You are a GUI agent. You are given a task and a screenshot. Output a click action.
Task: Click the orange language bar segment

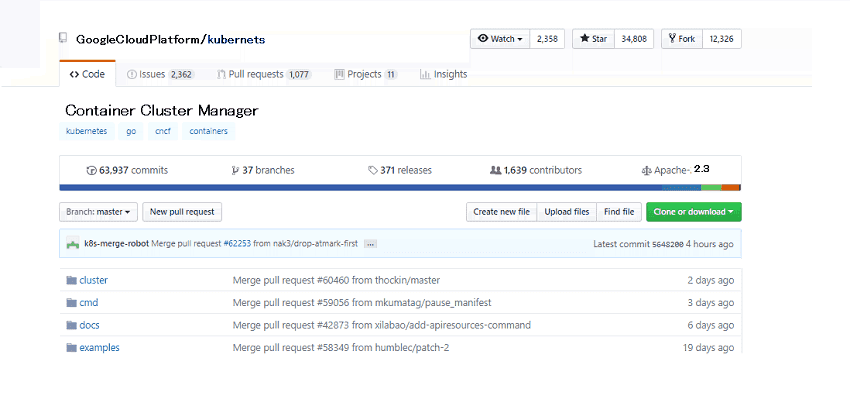pyautogui.click(x=731, y=188)
